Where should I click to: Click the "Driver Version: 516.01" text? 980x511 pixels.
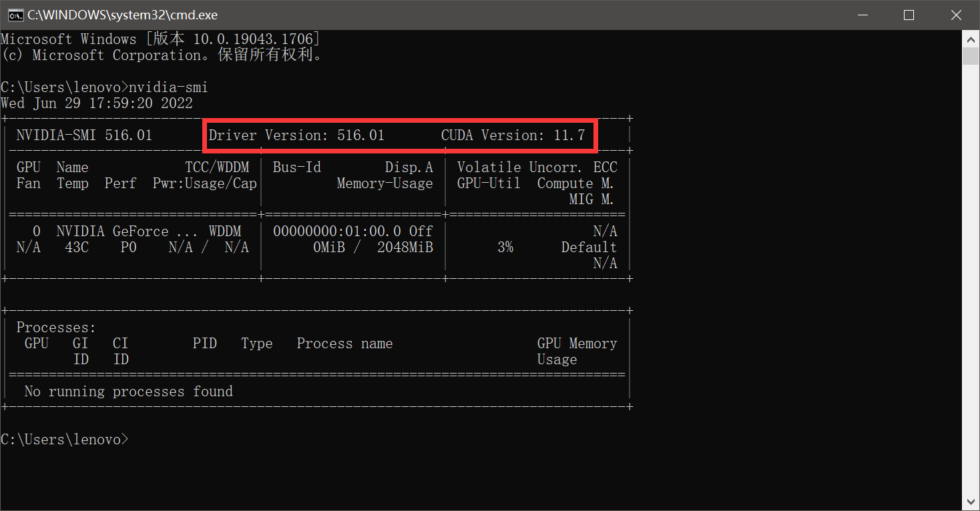296,135
